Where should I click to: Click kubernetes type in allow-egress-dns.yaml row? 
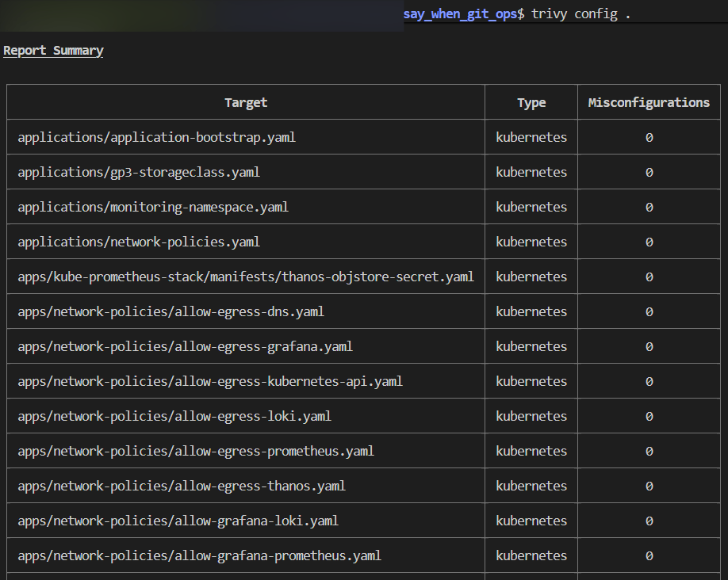(531, 311)
